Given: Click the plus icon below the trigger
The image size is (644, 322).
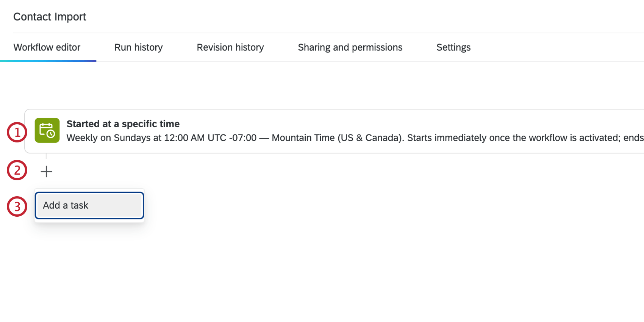Looking at the screenshot, I should pos(46,171).
